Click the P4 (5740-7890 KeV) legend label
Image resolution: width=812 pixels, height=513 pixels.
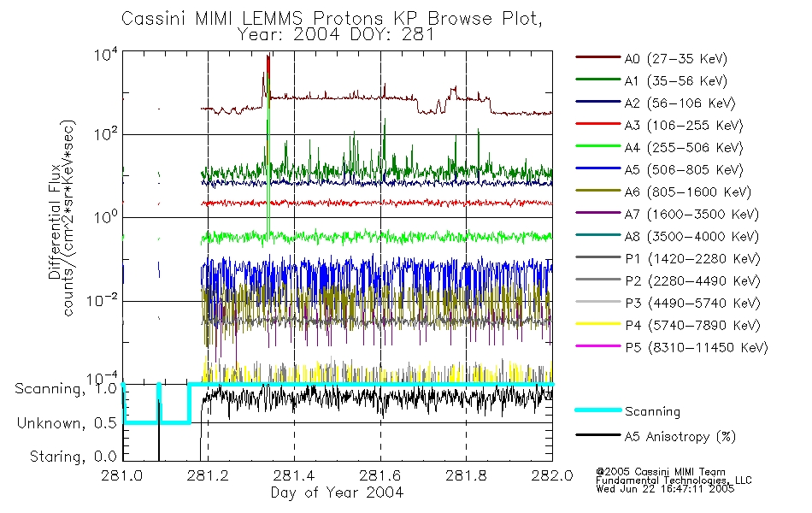(692, 326)
